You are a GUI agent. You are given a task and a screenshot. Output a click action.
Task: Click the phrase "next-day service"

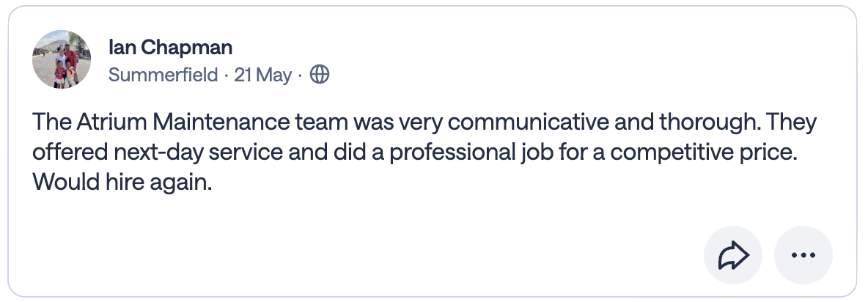point(199,152)
